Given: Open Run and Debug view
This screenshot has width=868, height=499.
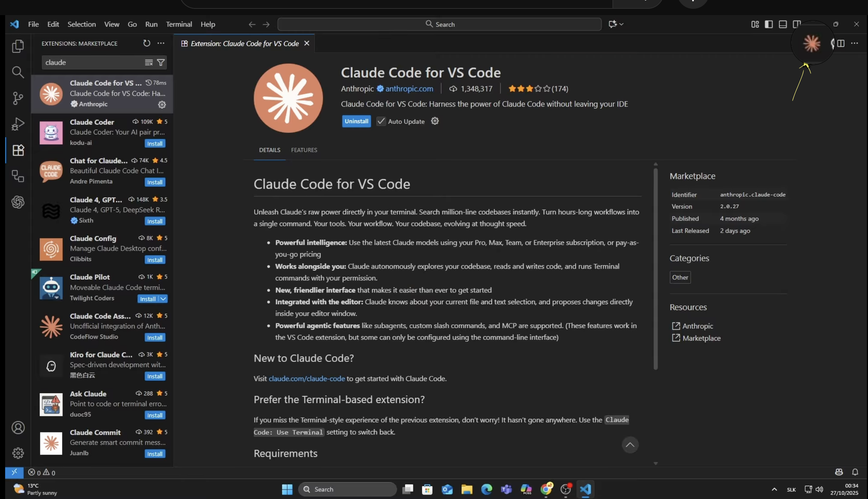Looking at the screenshot, I should click(x=18, y=124).
